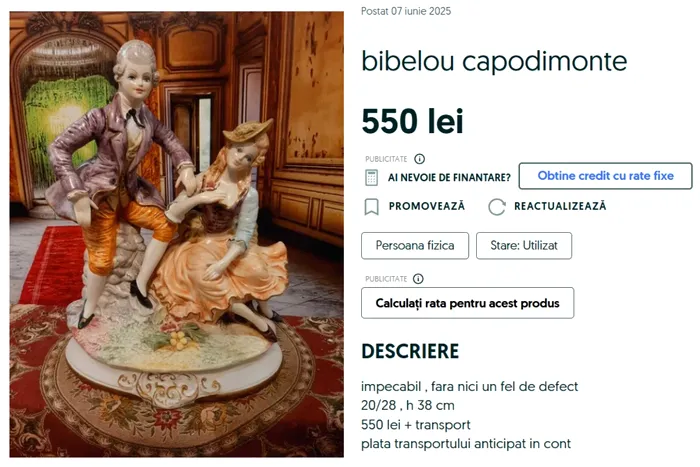Click the bookmark icon beside Promovează
Image resolution: width=700 pixels, height=467 pixels.
click(371, 207)
